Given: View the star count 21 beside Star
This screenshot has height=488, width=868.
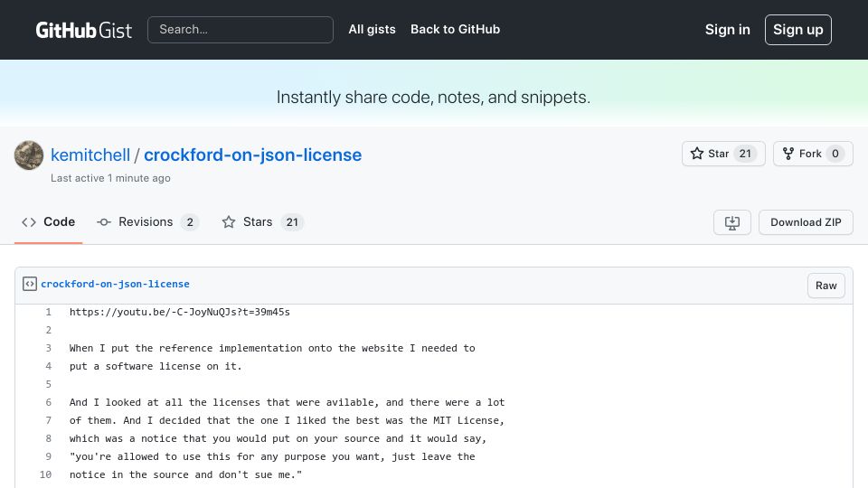Looking at the screenshot, I should 745,154.
